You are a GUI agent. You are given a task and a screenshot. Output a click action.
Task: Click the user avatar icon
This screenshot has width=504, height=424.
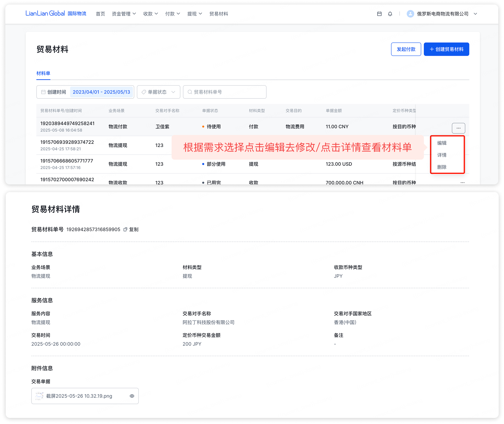pos(410,14)
